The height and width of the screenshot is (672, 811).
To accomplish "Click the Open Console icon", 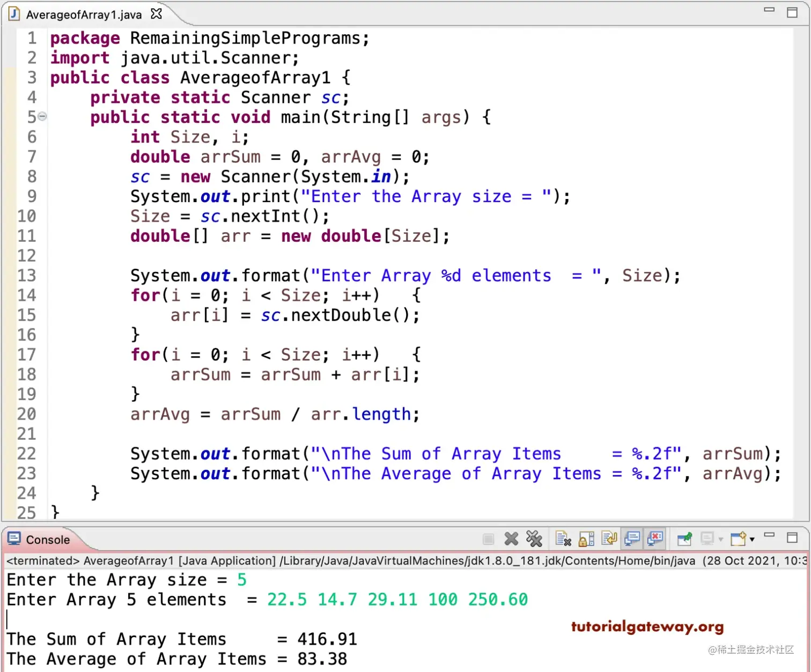I will (739, 538).
